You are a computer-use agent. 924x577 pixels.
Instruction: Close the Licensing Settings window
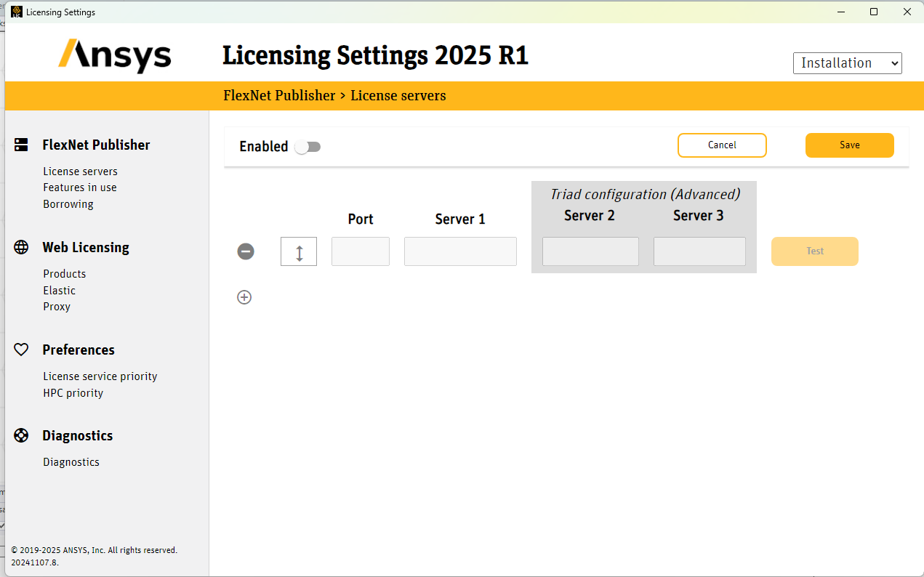click(x=907, y=12)
